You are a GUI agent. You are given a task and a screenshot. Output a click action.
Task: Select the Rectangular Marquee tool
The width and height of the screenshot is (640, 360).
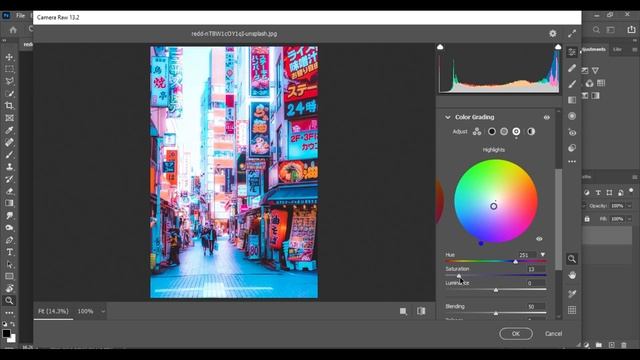click(9, 69)
